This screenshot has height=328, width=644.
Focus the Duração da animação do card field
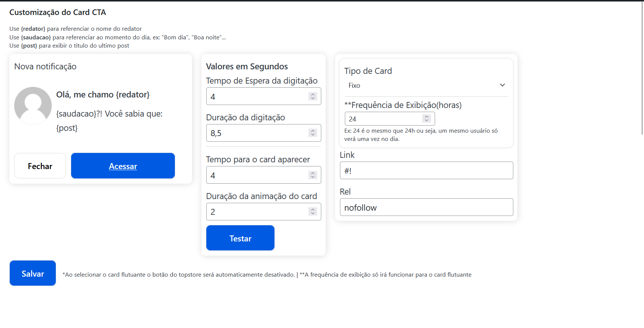pyautogui.click(x=256, y=212)
